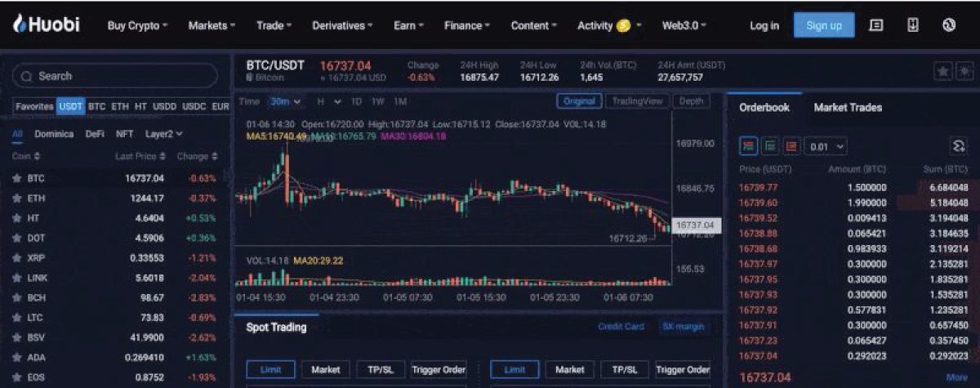Viewport: 980px width, 388px height.
Task: Open the 0.01 orderbook precision dropdown
Action: click(x=826, y=146)
